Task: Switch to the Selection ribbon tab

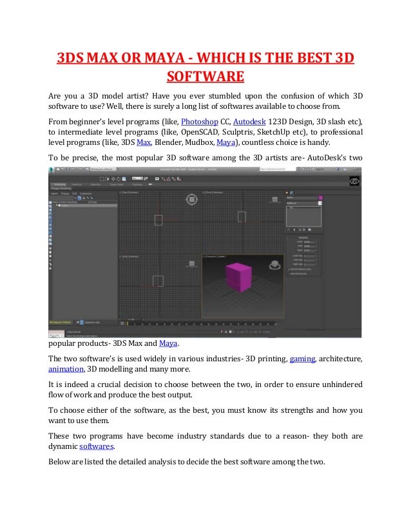Action: pos(95,185)
